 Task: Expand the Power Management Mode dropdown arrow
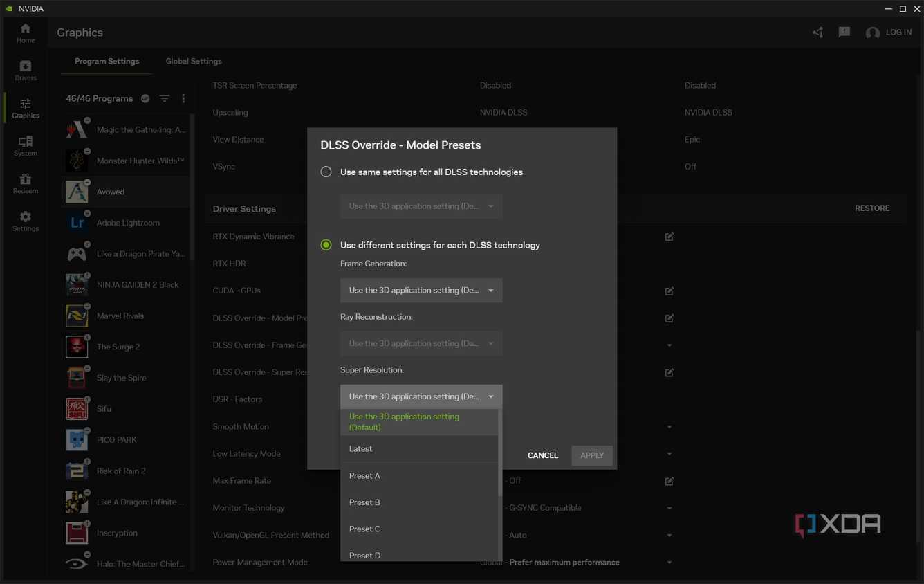tap(669, 563)
